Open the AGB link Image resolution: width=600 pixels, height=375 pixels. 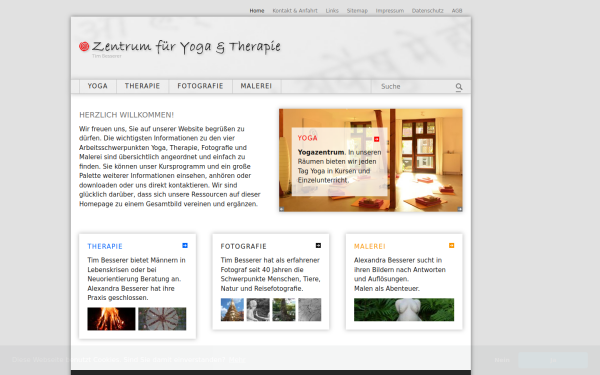pos(457,11)
